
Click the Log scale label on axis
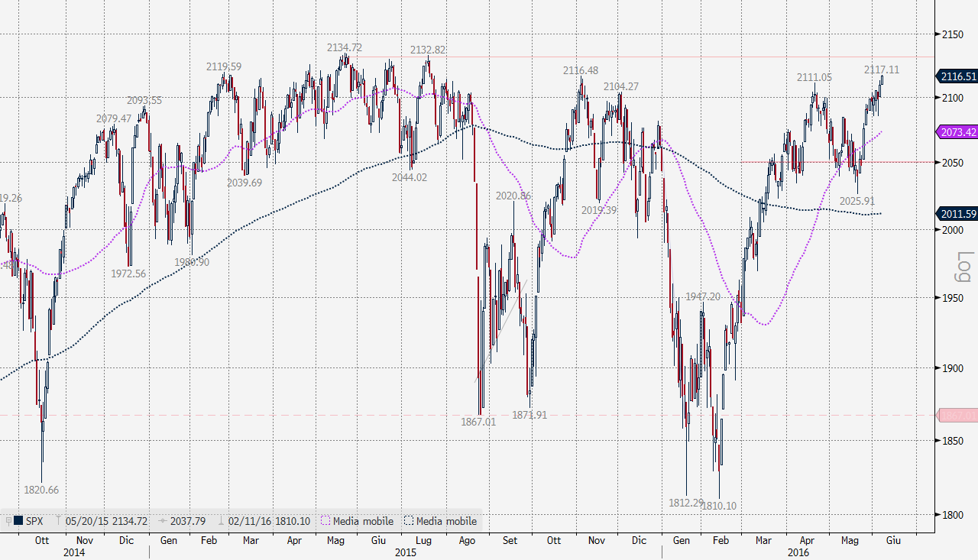pyautogui.click(x=964, y=267)
